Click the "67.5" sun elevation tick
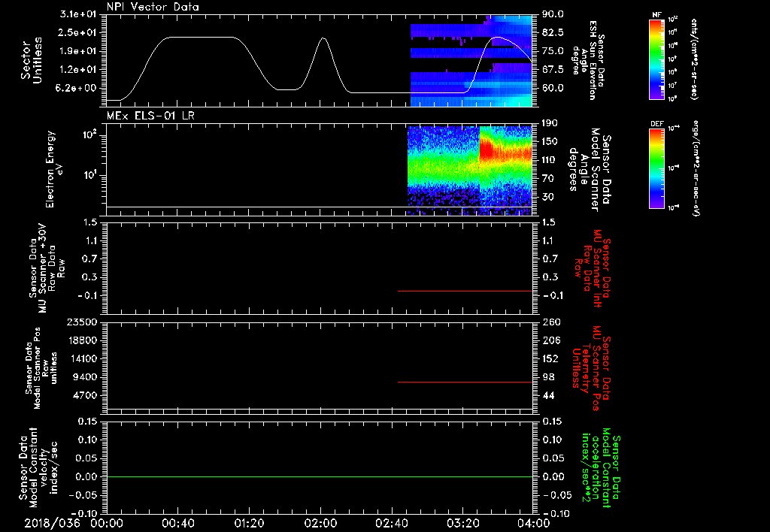This screenshot has height=532, width=770. click(x=553, y=69)
